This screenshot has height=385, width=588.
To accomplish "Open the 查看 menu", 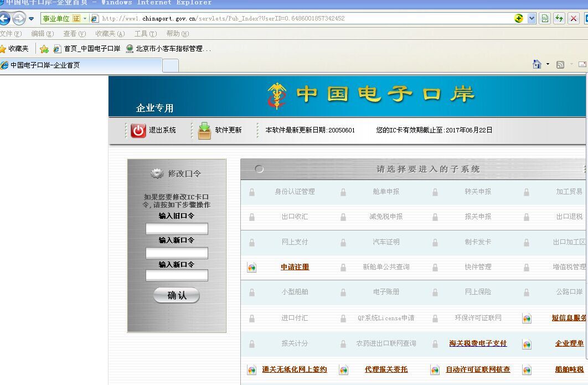I will coord(74,34).
